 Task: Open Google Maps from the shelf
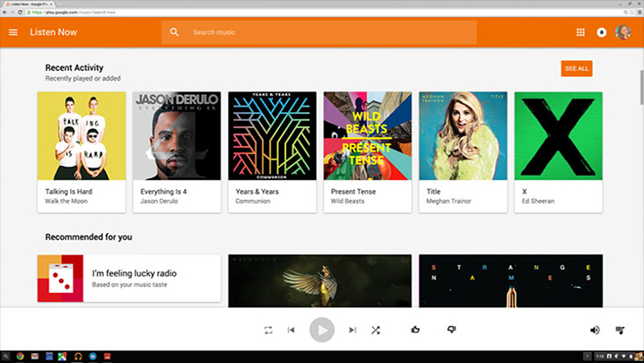(63, 357)
